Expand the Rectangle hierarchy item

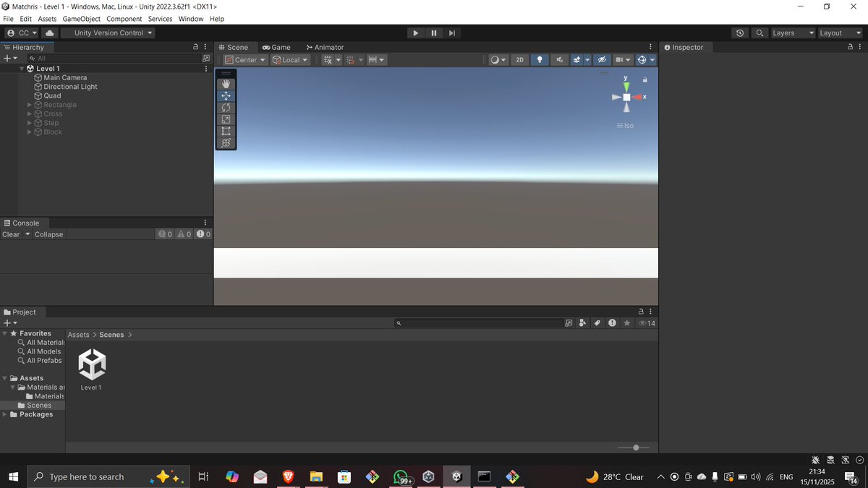click(x=29, y=104)
